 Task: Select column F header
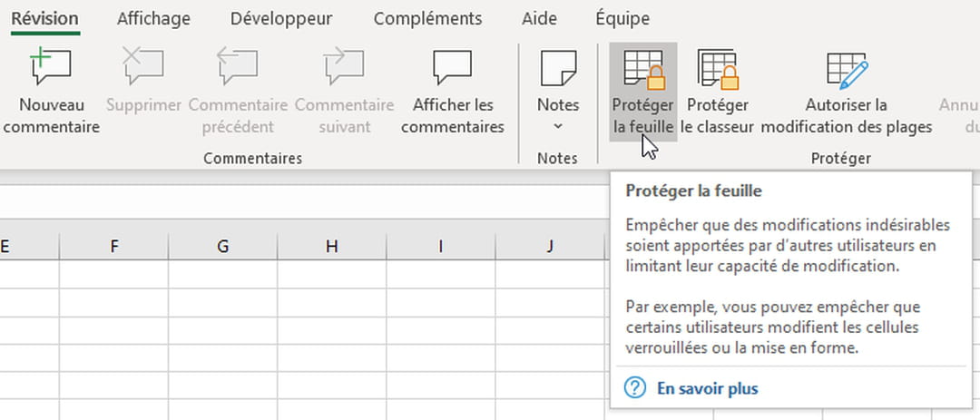point(113,246)
